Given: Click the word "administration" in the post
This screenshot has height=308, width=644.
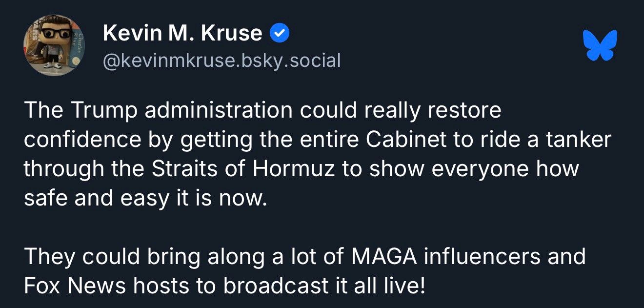Looking at the screenshot, I should point(219,111).
